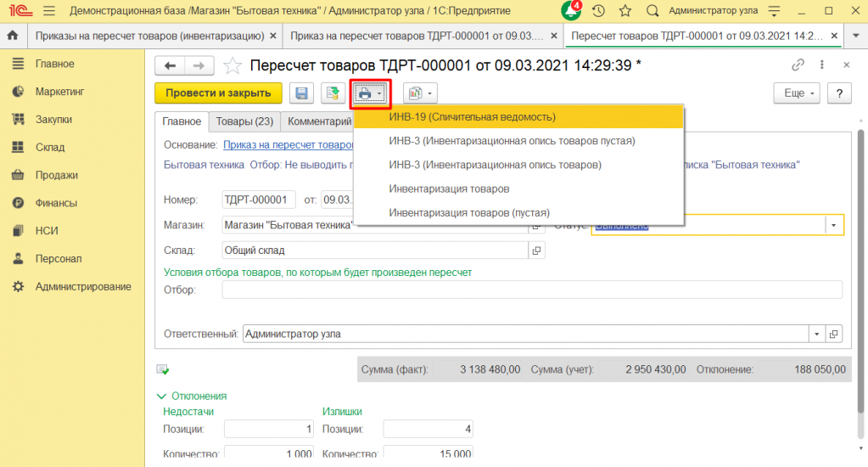Close the document form with X
868x467 pixels.
coord(847,65)
